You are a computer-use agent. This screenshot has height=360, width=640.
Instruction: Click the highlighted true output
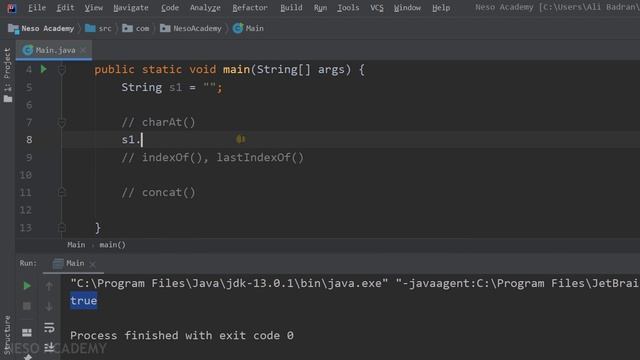click(84, 301)
